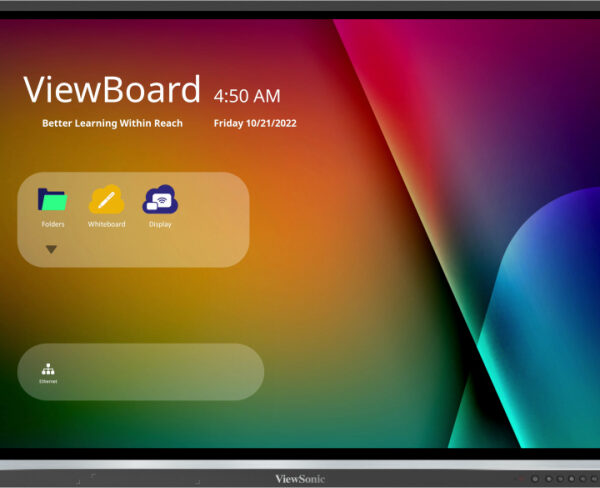Expand the app drawer down arrow
The height and width of the screenshot is (488, 600).
[51, 250]
